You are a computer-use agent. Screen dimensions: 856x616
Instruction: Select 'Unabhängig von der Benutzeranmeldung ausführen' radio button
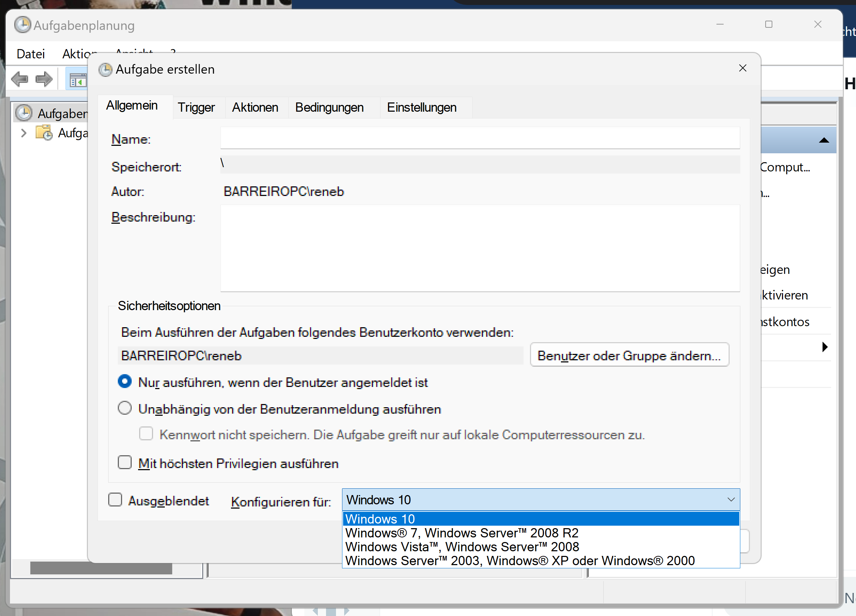click(x=125, y=409)
